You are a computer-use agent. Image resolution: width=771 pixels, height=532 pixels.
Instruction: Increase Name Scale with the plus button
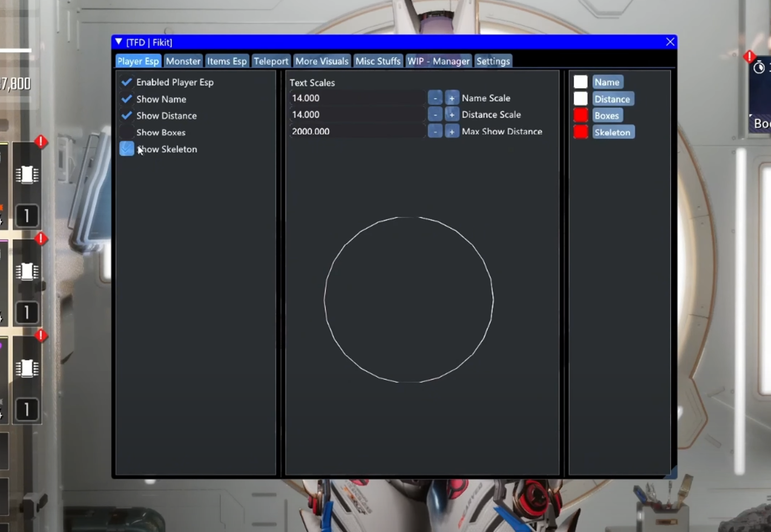pyautogui.click(x=452, y=98)
